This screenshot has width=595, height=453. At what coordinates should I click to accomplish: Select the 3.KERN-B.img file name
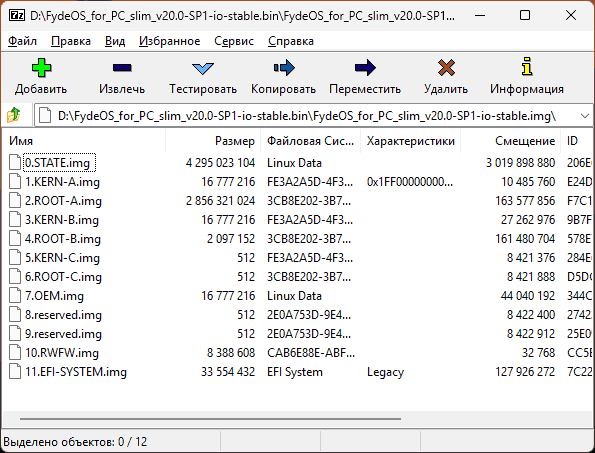(62, 219)
